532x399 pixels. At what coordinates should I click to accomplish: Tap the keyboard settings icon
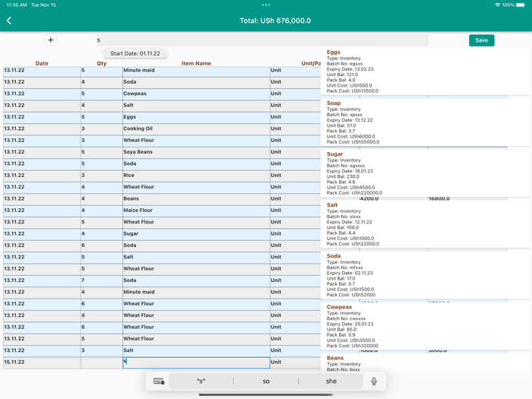pos(159,381)
